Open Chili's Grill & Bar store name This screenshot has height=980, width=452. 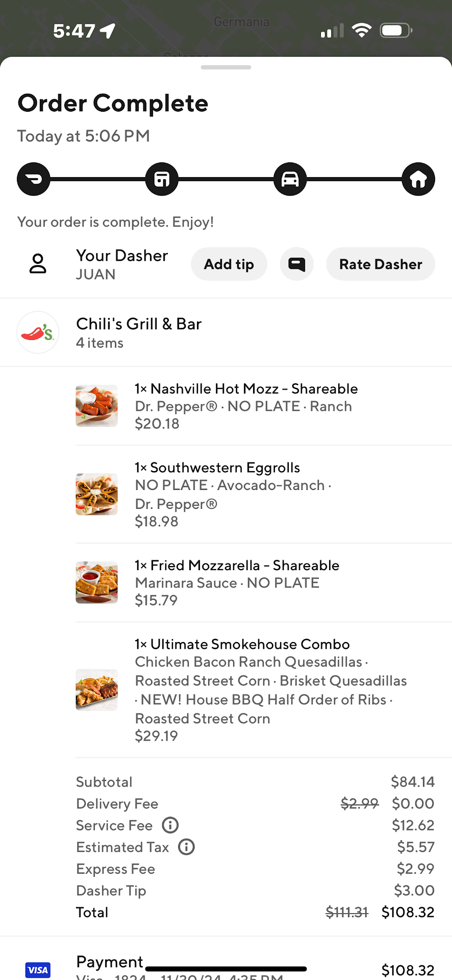point(139,324)
